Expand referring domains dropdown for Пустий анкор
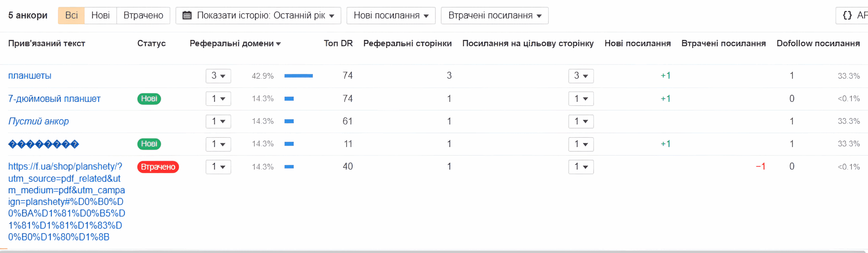Viewport: 868px width, 253px height. pyautogui.click(x=218, y=121)
